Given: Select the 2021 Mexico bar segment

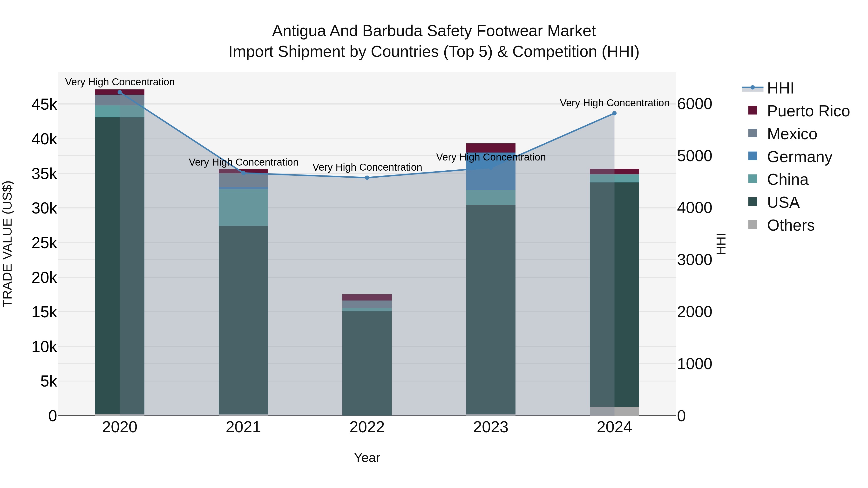Looking at the screenshot, I should tap(243, 180).
